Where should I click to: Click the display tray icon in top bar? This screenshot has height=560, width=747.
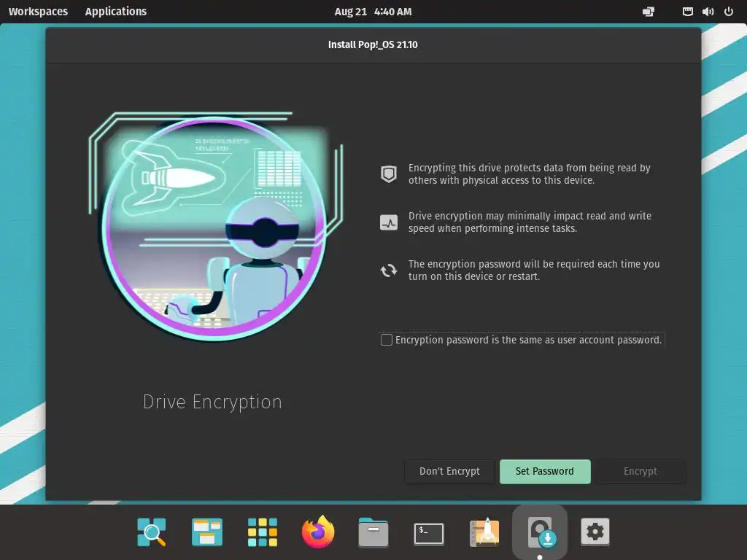(649, 12)
